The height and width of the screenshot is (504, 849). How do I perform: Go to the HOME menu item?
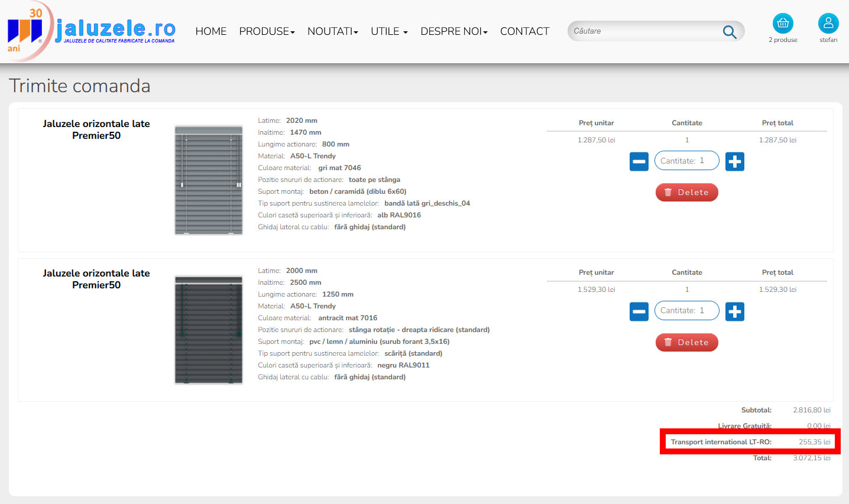(x=210, y=31)
